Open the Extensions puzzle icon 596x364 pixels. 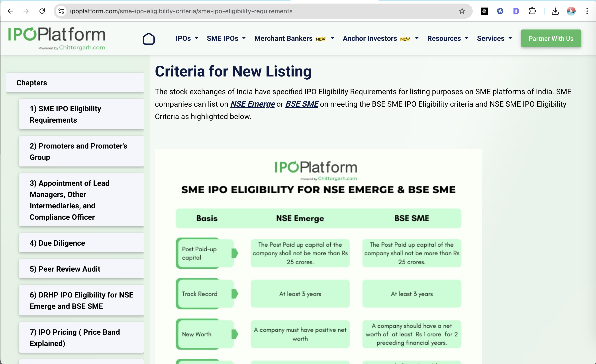click(x=532, y=11)
